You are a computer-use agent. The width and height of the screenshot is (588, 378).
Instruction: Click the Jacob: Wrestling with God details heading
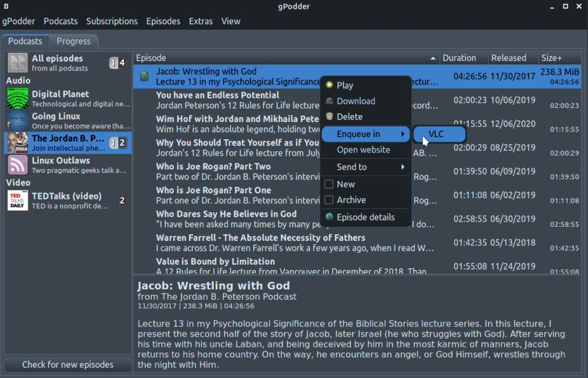[x=214, y=285]
